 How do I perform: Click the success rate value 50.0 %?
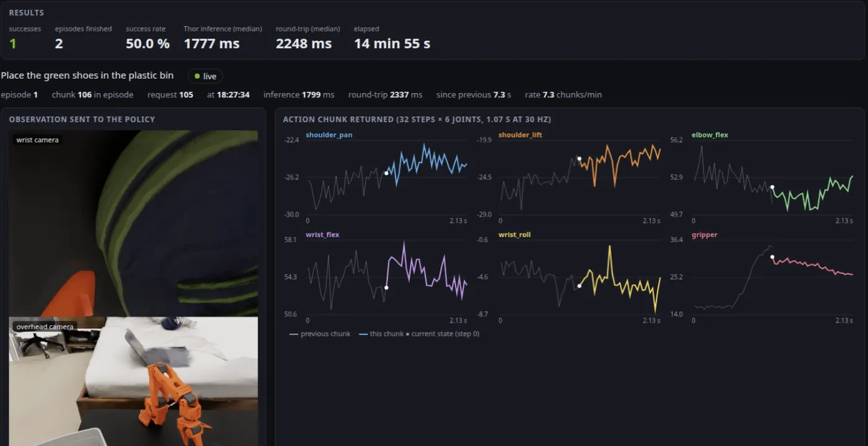pos(148,43)
